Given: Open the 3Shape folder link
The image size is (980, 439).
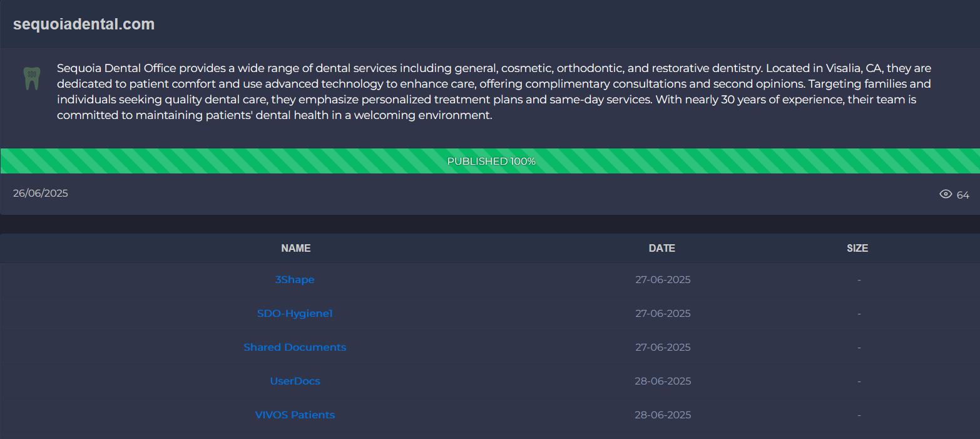Looking at the screenshot, I should [x=295, y=280].
